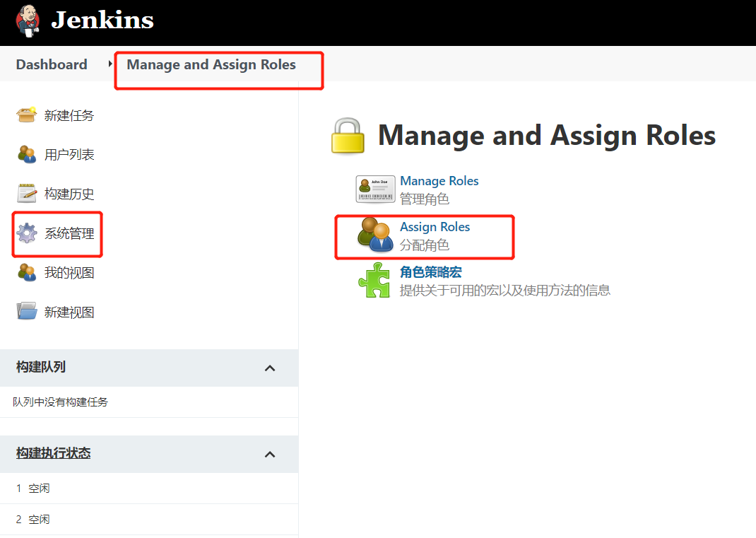Click the Jenkins title text in header
The image size is (756, 538).
pyautogui.click(x=102, y=20)
